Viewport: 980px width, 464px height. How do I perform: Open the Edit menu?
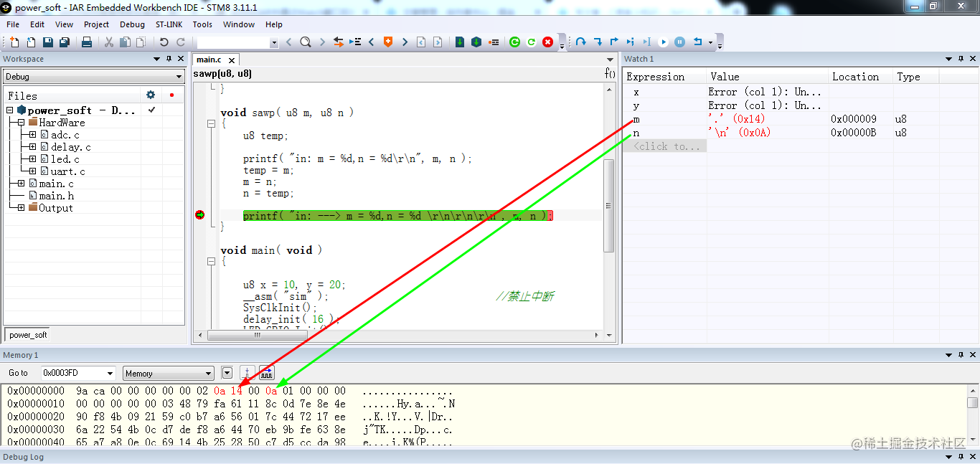37,24
